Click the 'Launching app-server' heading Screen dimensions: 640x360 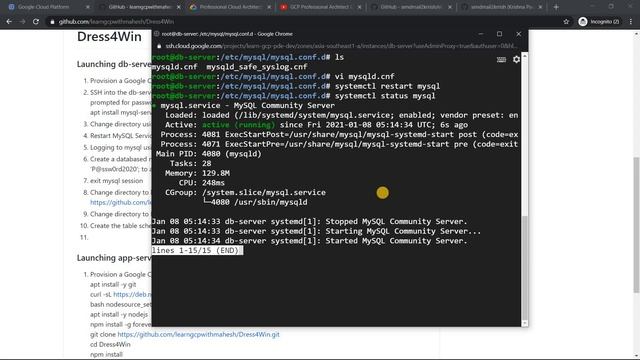(114, 258)
